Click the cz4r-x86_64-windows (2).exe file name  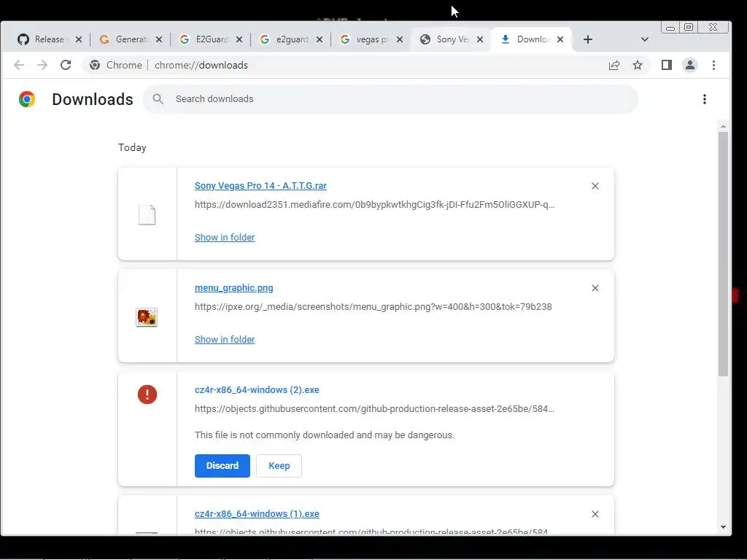(257, 389)
